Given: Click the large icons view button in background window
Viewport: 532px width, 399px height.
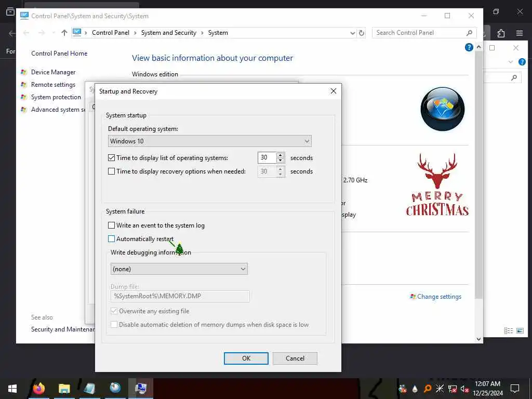Looking at the screenshot, I should (520, 330).
